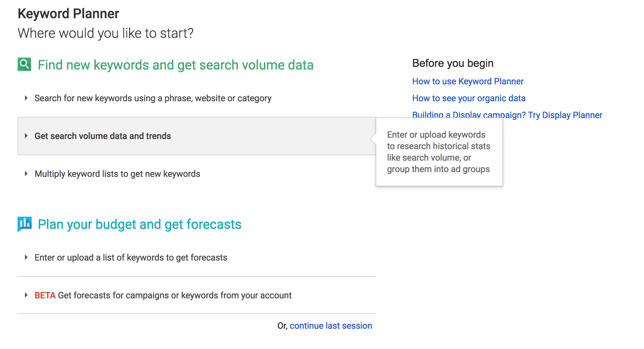The height and width of the screenshot is (349, 644).
Task: Expand arrow beside Search for new keywords
Action: (x=26, y=98)
